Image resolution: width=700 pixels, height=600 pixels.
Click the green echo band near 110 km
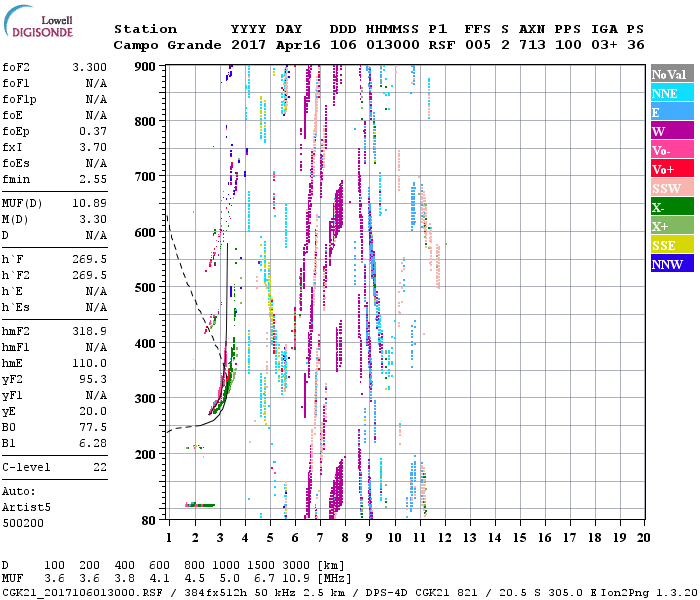pos(200,505)
